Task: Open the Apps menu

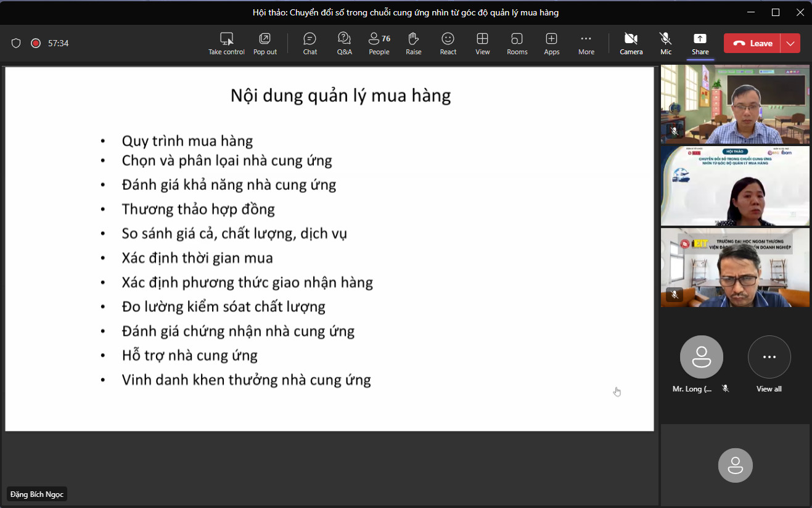Action: (552, 44)
